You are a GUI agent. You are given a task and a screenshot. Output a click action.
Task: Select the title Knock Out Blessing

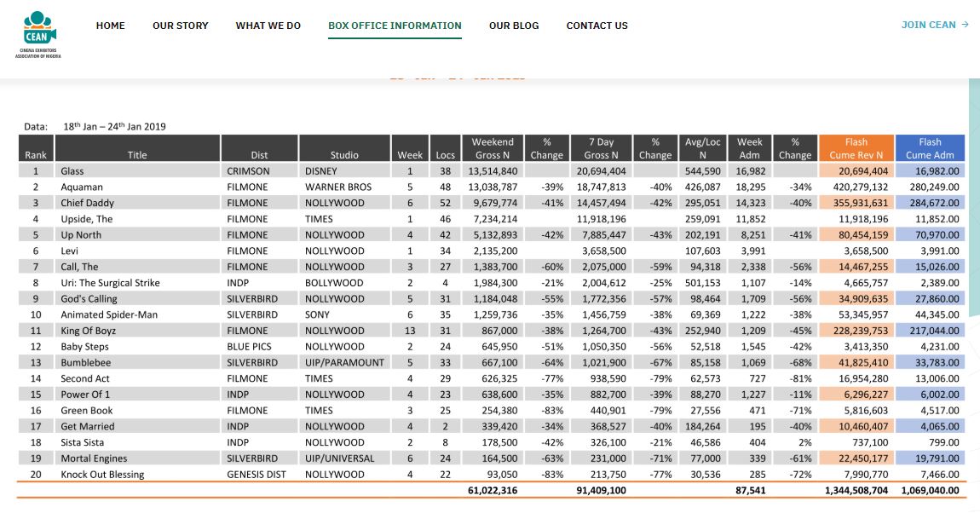102,475
